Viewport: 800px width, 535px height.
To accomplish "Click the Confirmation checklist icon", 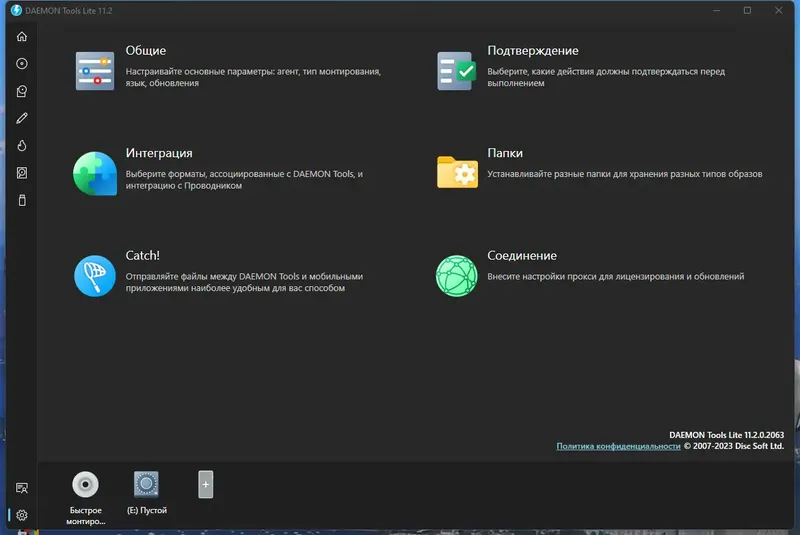I will [x=457, y=71].
